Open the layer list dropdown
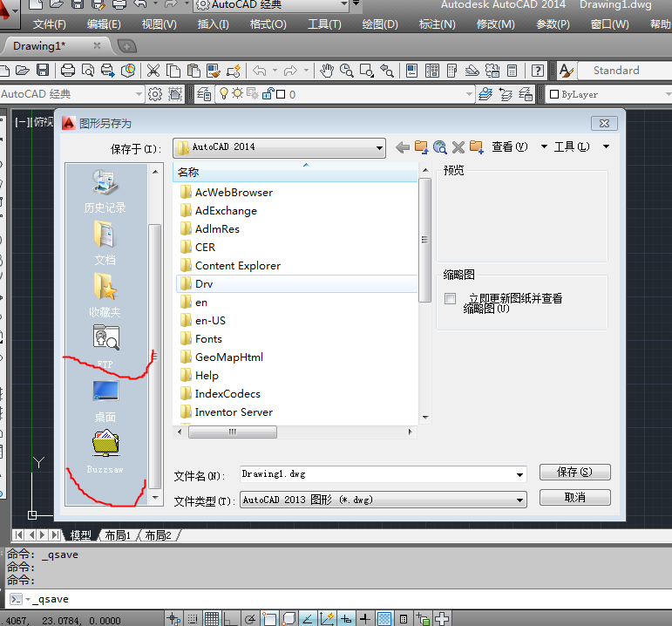672x626 pixels. (469, 94)
